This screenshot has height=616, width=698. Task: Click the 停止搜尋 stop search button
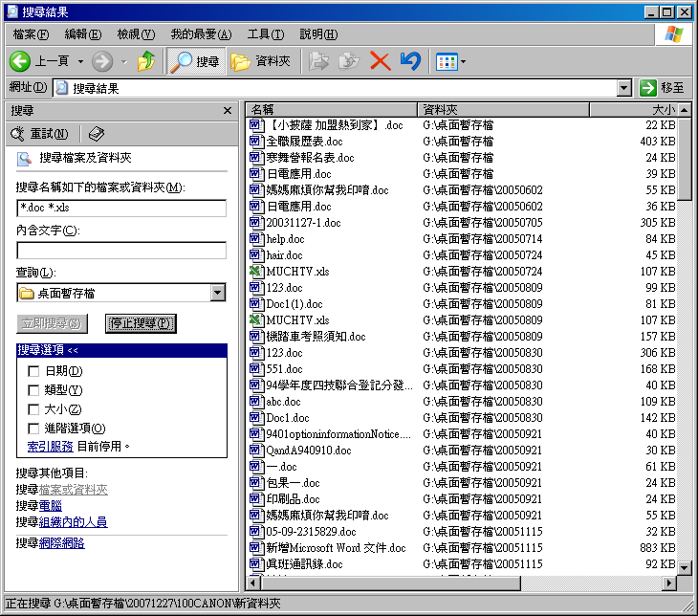tap(141, 323)
